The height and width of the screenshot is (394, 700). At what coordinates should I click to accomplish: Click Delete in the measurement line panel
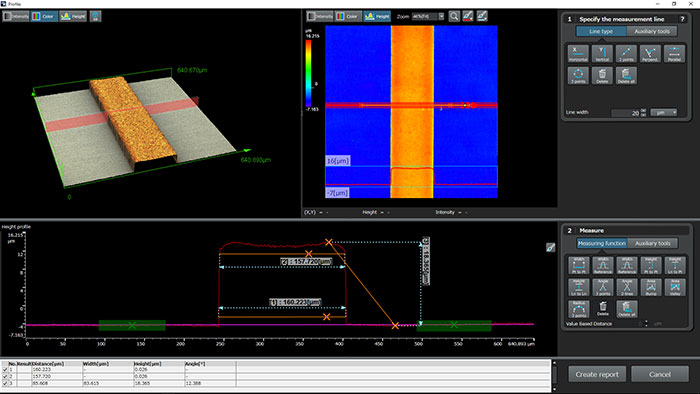tap(602, 75)
